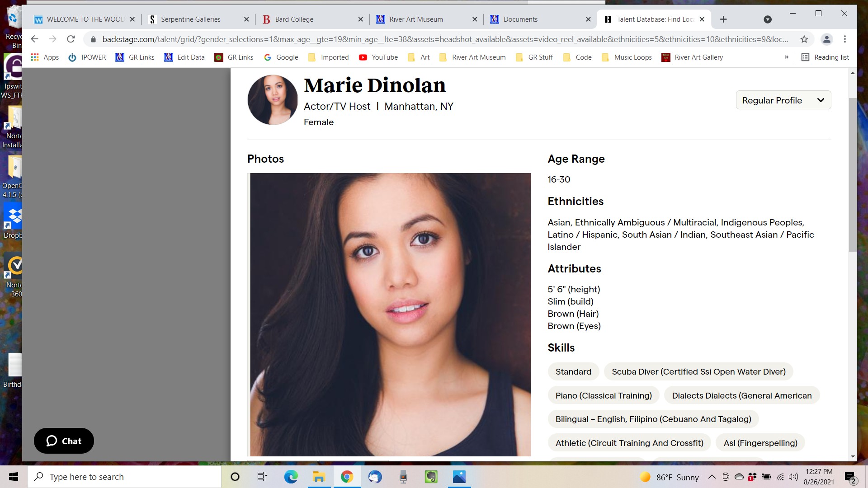Open the GR Stuff bookmarks folder
The width and height of the screenshot is (868, 488).
pos(534,57)
